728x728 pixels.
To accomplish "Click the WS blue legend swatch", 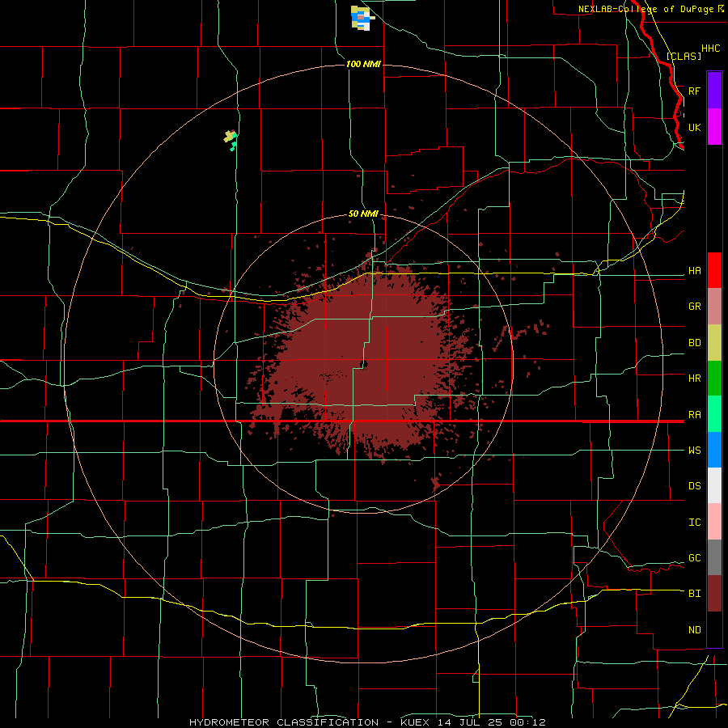I will pyautogui.click(x=714, y=450).
